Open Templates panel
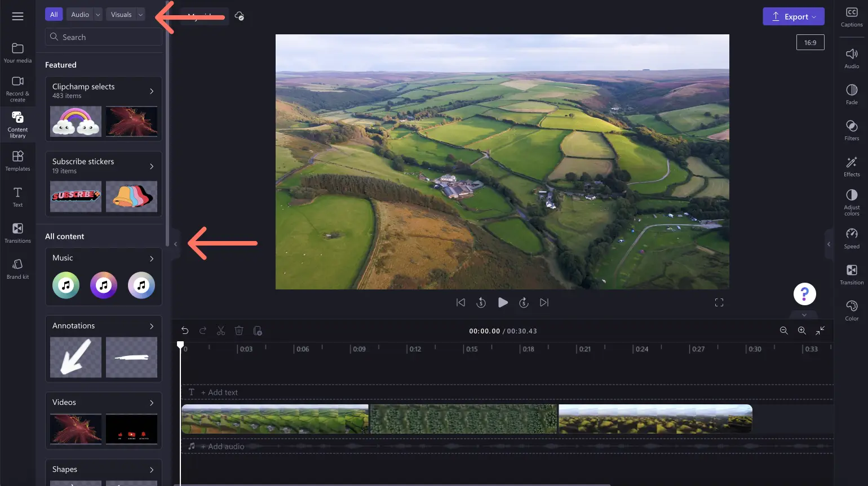Image resolution: width=868 pixels, height=486 pixels. coord(17,160)
